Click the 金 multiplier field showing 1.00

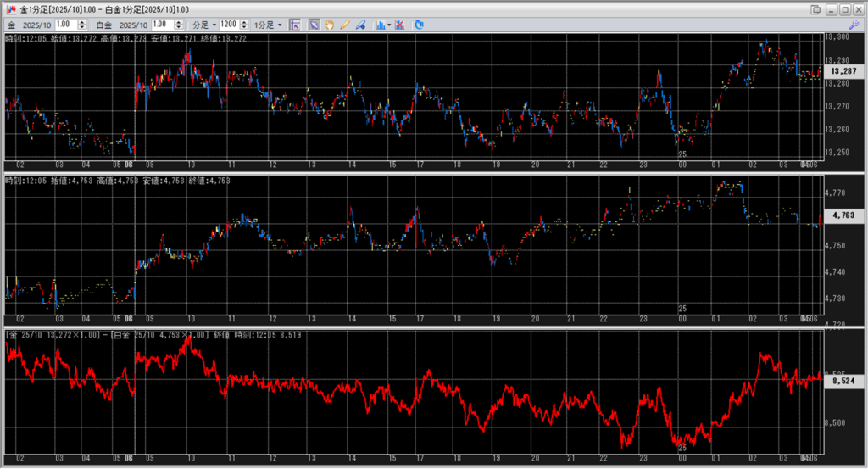[x=65, y=25]
